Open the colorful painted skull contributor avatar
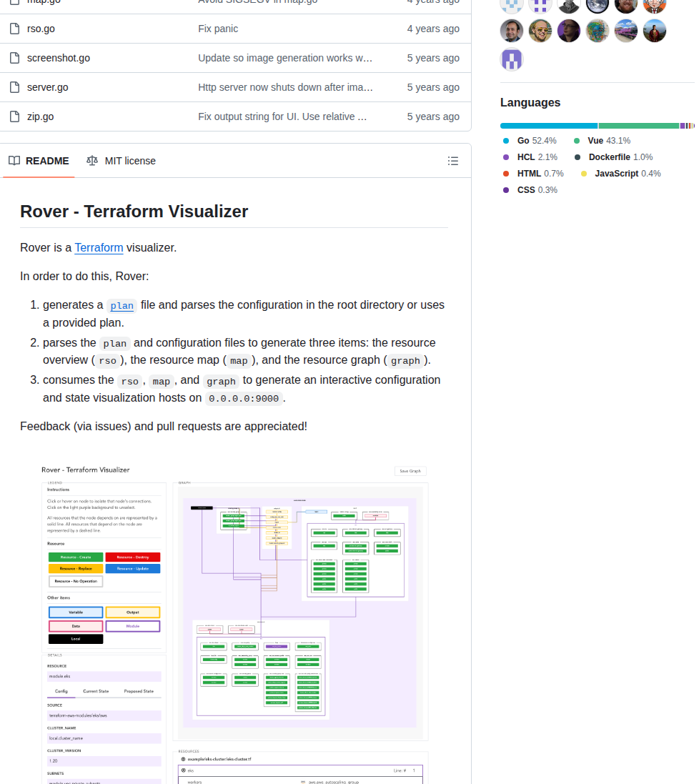The image size is (699, 784). [x=598, y=31]
